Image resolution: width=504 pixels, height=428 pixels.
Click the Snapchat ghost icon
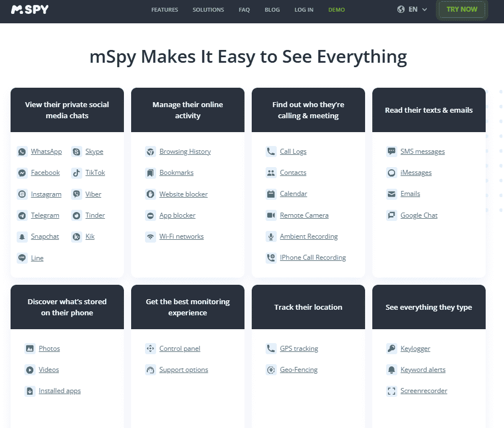(x=22, y=236)
